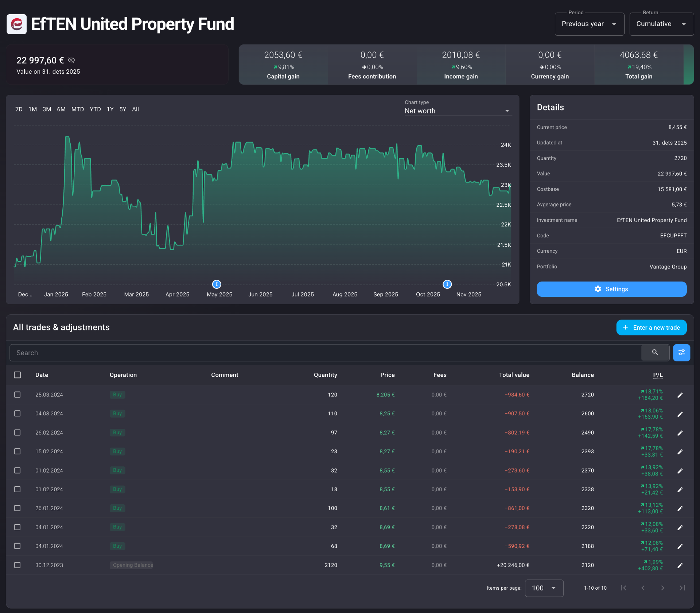Select the All chart range
This screenshot has width=700, height=613.
(135, 109)
